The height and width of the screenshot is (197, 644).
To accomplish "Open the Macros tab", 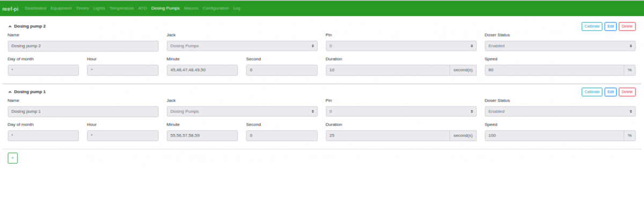I will click(191, 8).
